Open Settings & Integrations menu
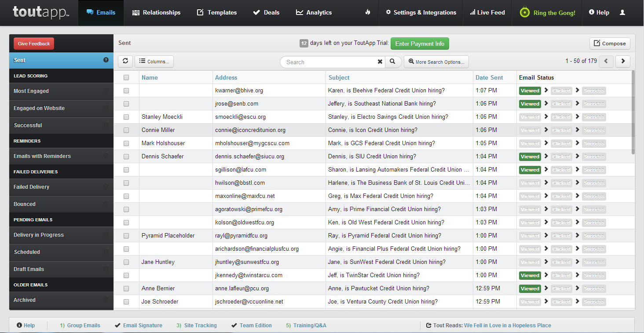Screen dimensions: 644x333 click(x=421, y=12)
